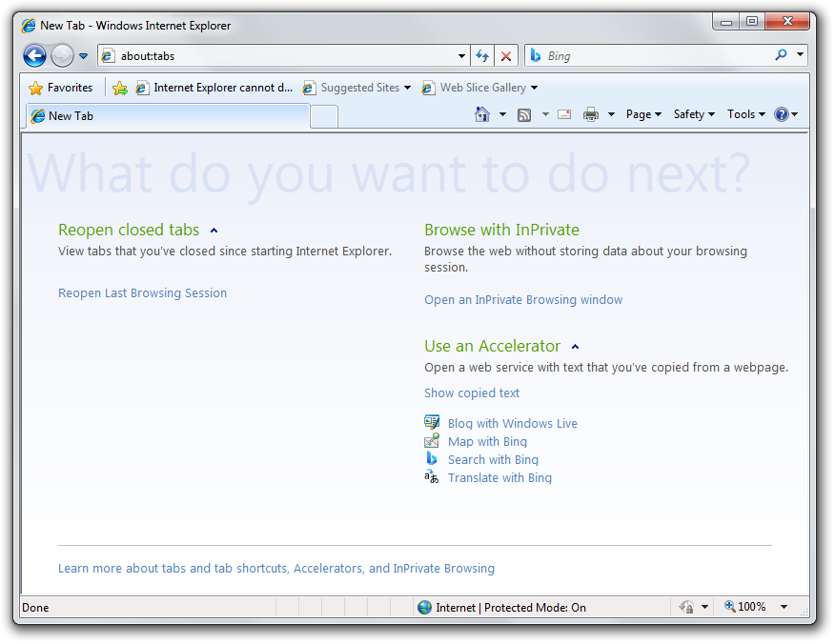Click 'Internet | Protected Mode: On' status text
The height and width of the screenshot is (644, 835).
coord(511,608)
